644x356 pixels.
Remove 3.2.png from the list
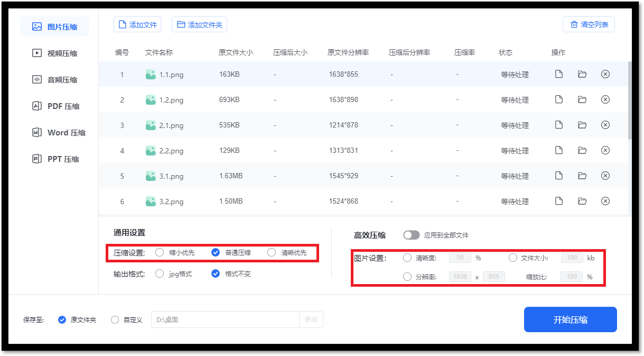click(x=605, y=201)
